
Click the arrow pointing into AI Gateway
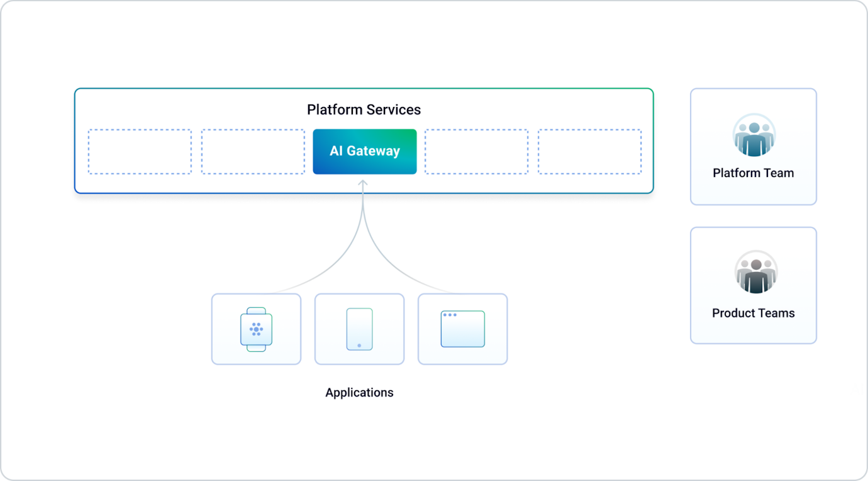coord(362,183)
